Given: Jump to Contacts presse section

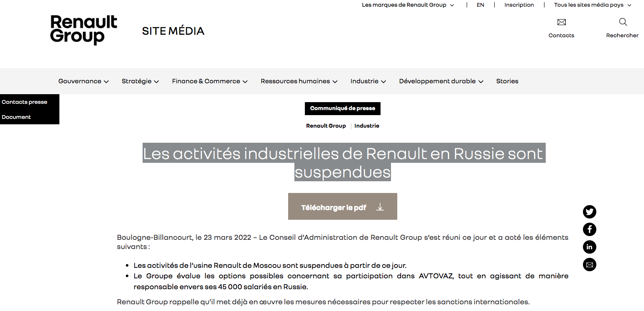Looking at the screenshot, I should coord(25,102).
